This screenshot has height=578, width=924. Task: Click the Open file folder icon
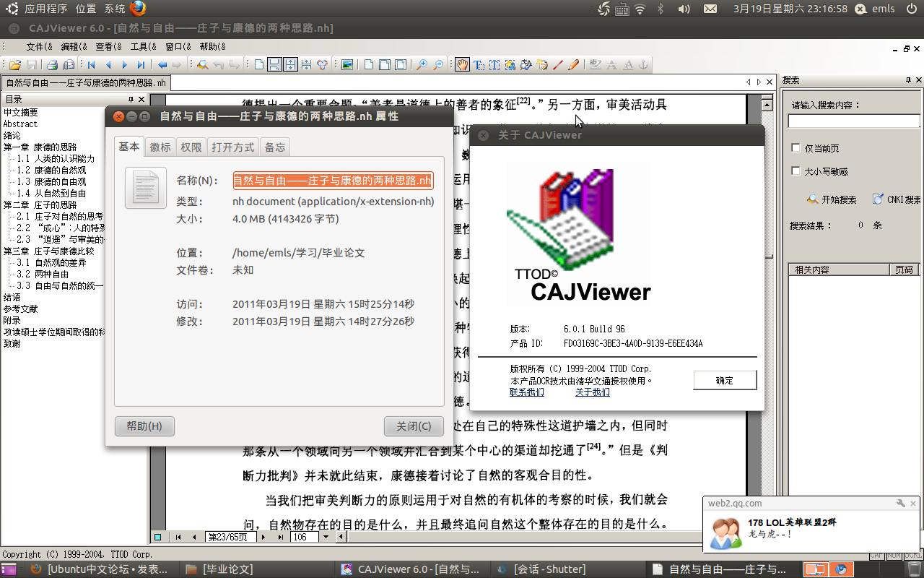(14, 65)
